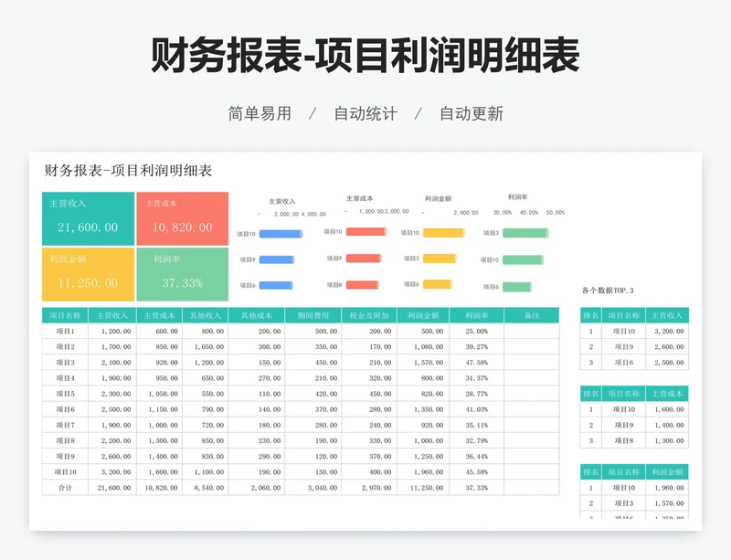This screenshot has height=560, width=731.
Task: Click 项目名称 header in main table
Action: 65,316
